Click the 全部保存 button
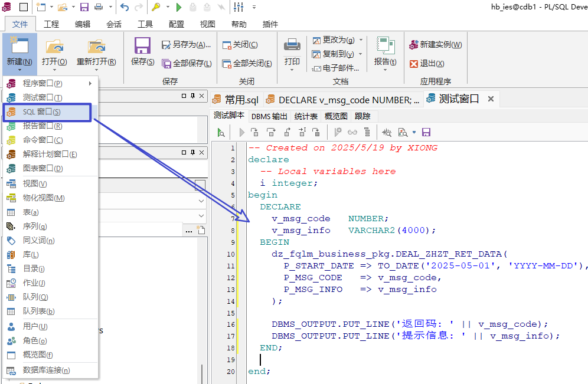Image resolution: width=588 pixels, height=384 pixels. [x=187, y=63]
